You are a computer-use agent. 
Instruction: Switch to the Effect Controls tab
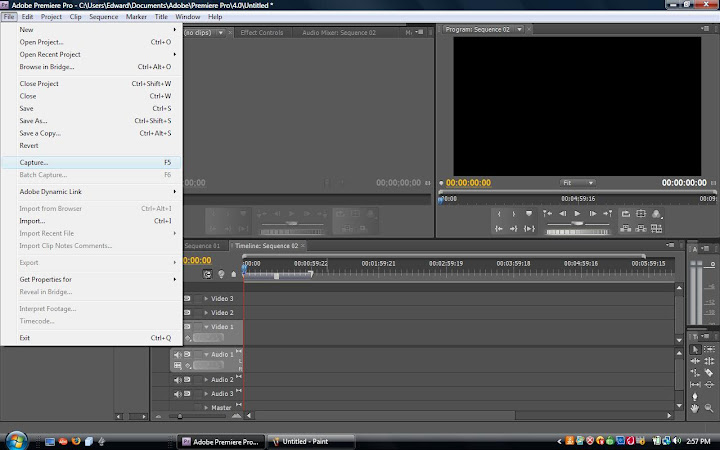(x=263, y=32)
